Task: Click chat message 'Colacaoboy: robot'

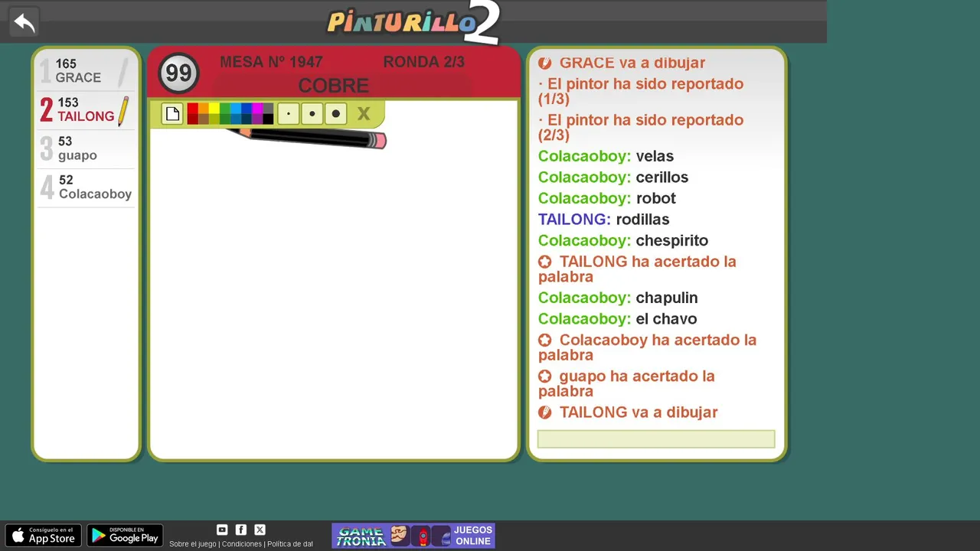Action: tap(607, 198)
